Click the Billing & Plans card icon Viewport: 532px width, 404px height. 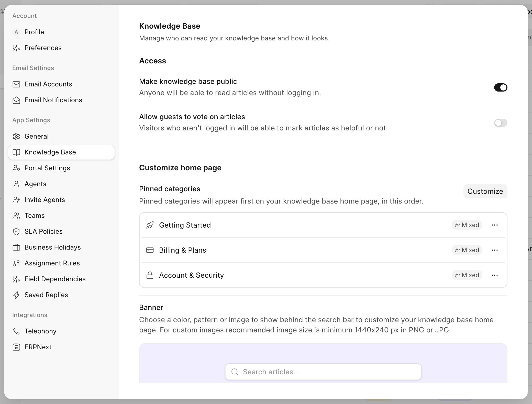click(x=150, y=250)
